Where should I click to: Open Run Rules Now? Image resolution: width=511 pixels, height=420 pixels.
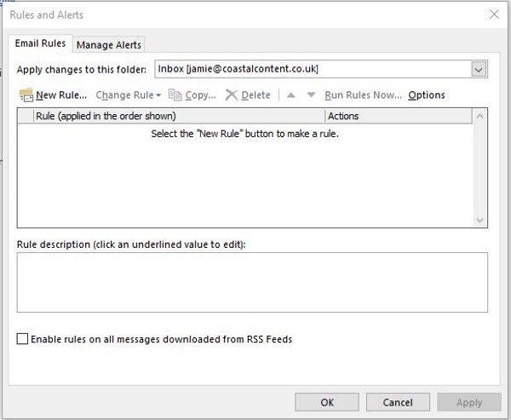click(x=363, y=95)
